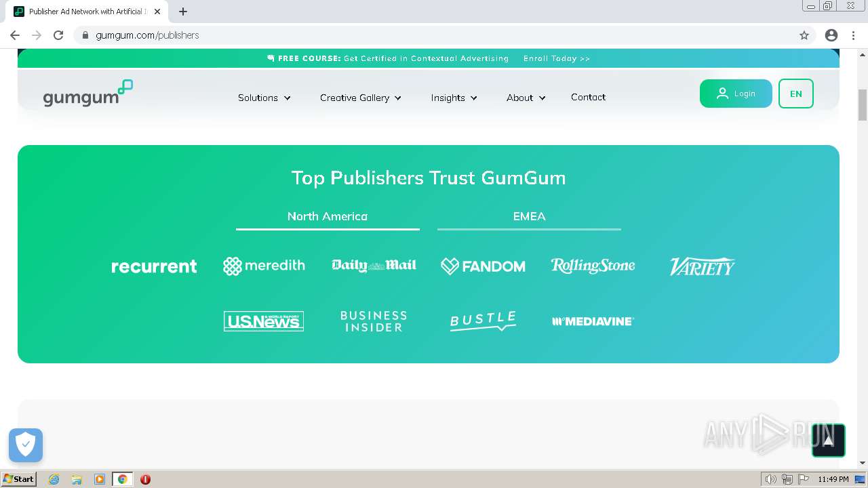Bookmark this page with the star icon

click(x=804, y=35)
